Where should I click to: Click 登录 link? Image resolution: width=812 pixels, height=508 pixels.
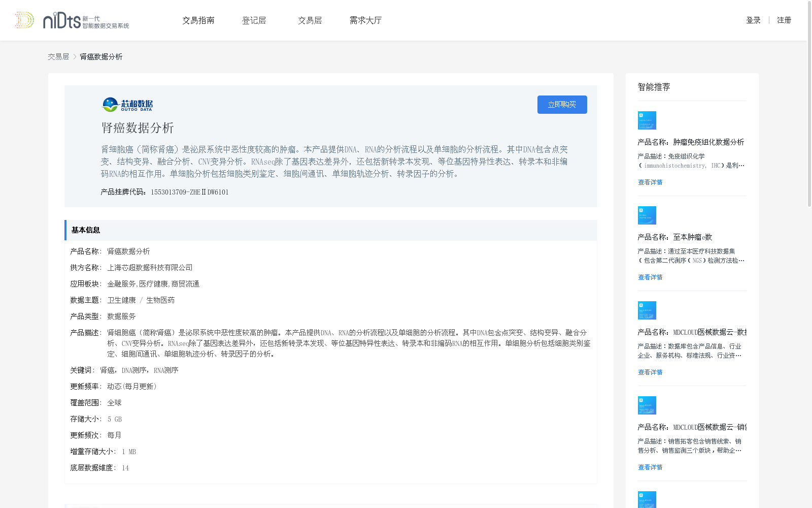pyautogui.click(x=753, y=20)
